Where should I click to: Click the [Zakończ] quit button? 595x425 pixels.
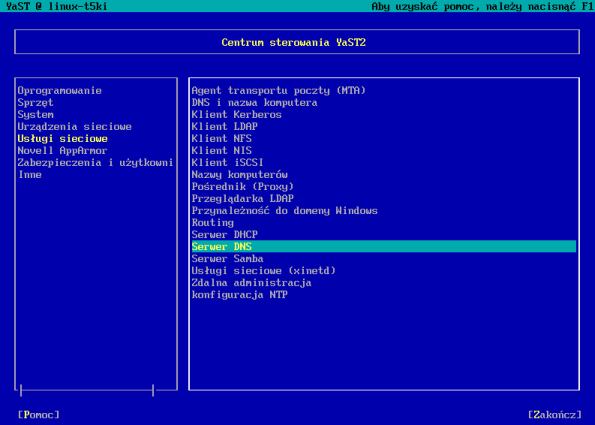555,415
